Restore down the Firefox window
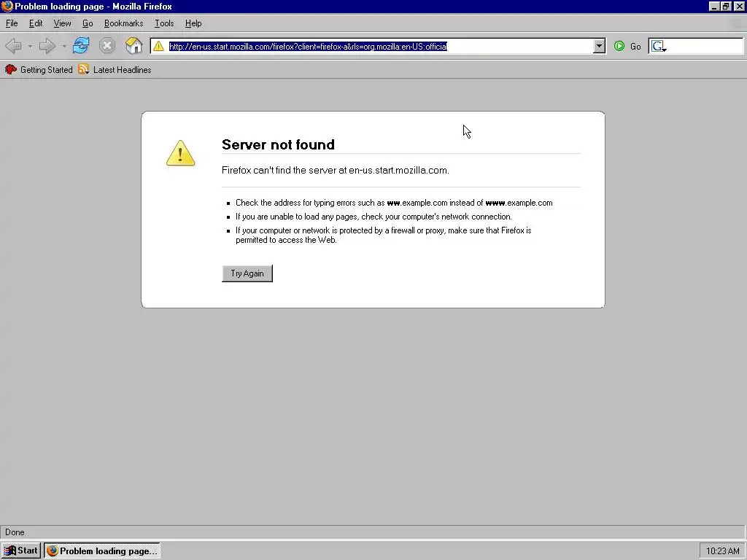The image size is (747, 560). coord(726,6)
